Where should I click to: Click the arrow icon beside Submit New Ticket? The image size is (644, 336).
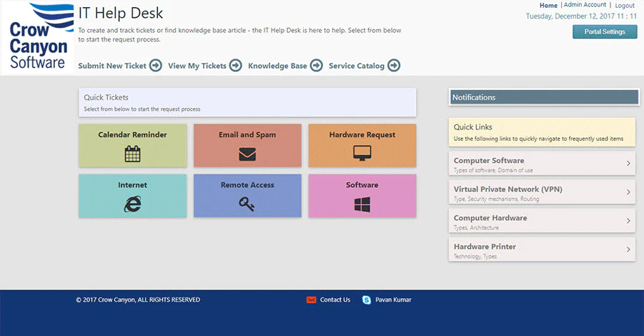point(156,65)
